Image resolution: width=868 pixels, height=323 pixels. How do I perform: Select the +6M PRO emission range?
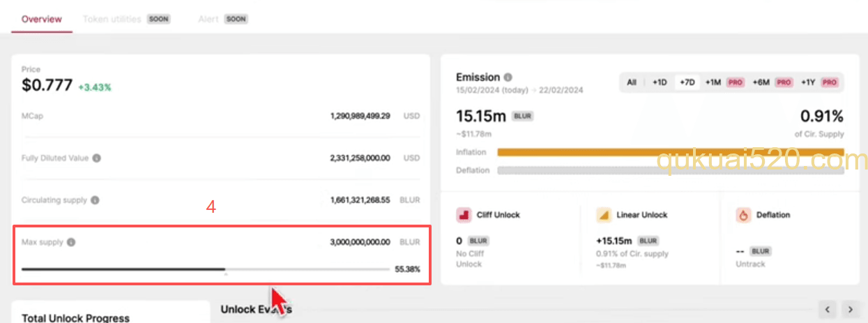click(772, 82)
